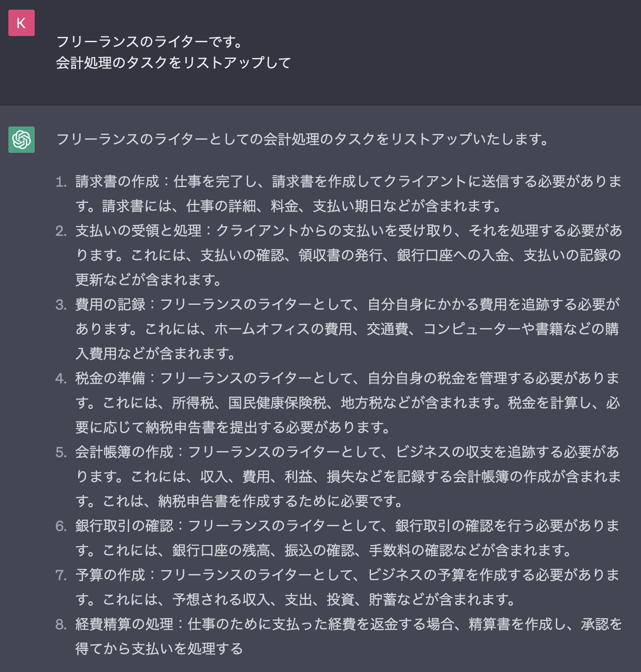
Task: Click the list number 4. marker
Action: point(61,379)
